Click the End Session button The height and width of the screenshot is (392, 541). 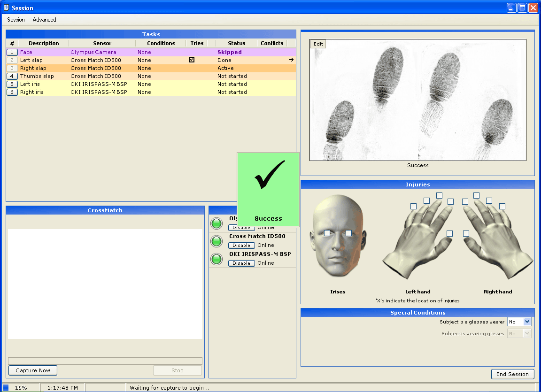point(512,374)
